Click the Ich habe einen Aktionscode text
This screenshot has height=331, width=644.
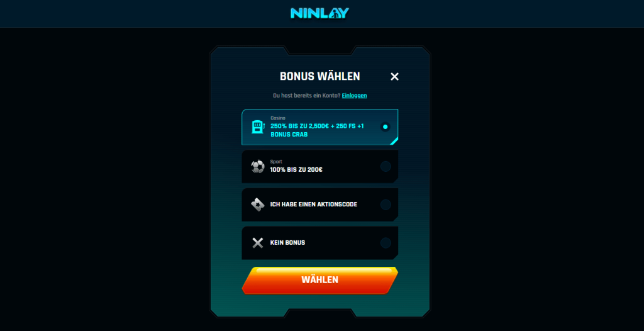pos(314,205)
